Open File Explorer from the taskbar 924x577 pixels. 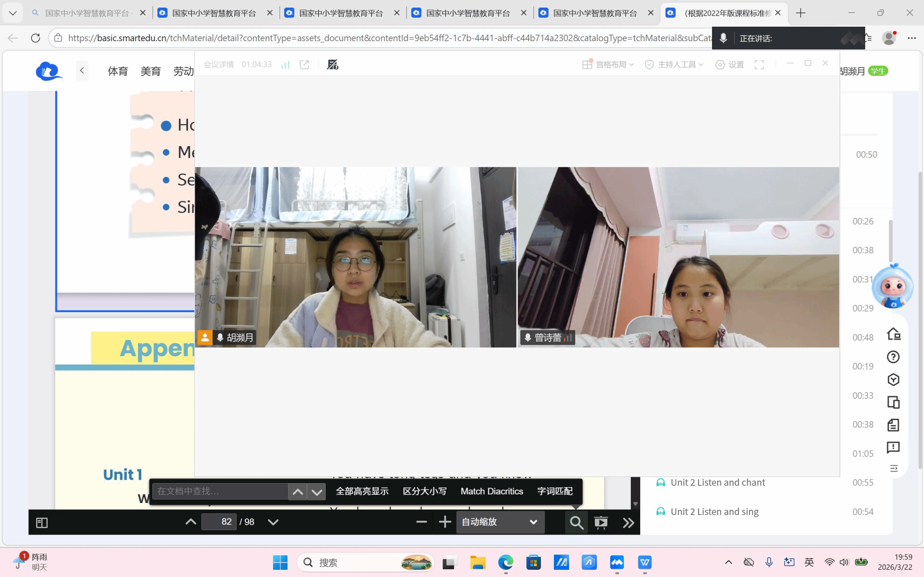pyautogui.click(x=478, y=563)
